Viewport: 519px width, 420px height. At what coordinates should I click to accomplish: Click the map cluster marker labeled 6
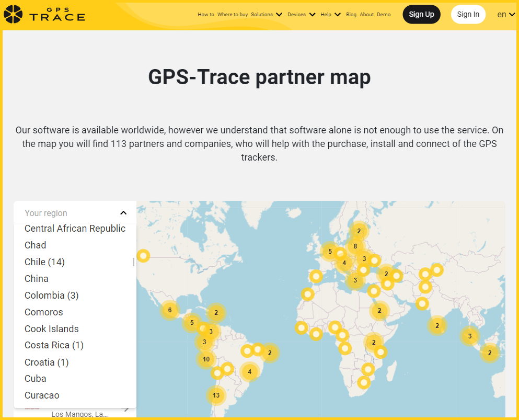(169, 310)
